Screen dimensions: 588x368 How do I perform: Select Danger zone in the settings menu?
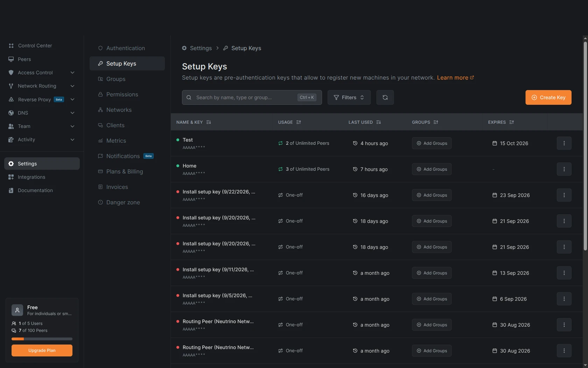127,202
